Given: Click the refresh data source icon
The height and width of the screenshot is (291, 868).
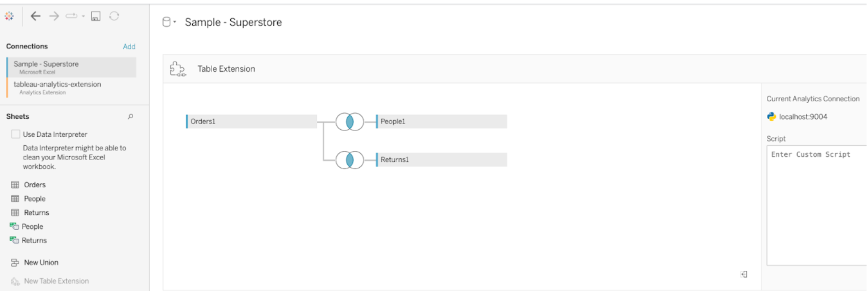Looking at the screenshot, I should click(x=114, y=16).
